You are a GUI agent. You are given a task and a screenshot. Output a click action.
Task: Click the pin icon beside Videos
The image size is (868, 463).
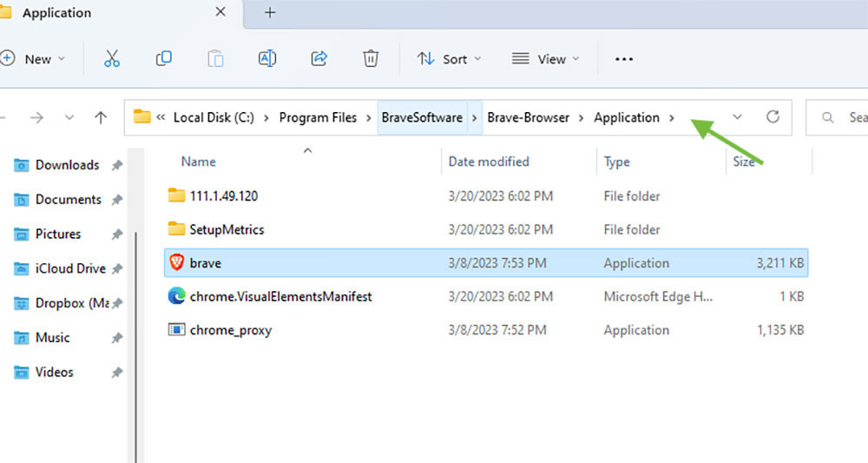click(117, 373)
